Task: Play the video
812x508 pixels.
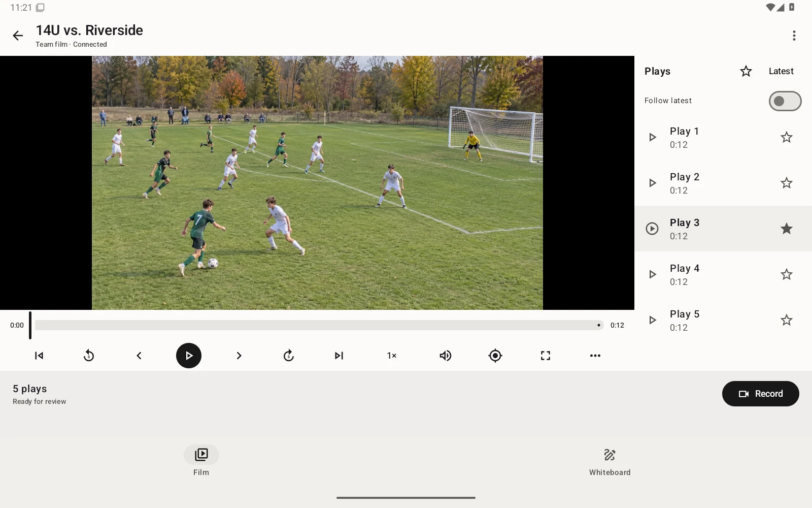Action: coord(189,356)
